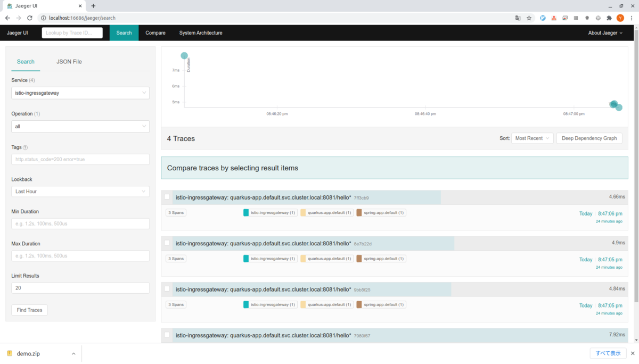The image size is (639, 364).
Task: Click the Jaeger UI logo link
Action: 17,33
